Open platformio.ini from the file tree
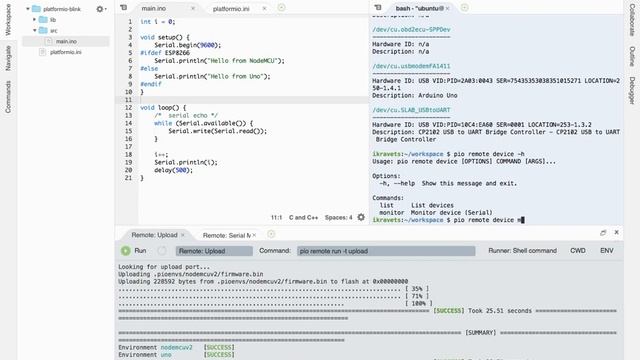The image size is (640, 360). pyautogui.click(x=65, y=52)
